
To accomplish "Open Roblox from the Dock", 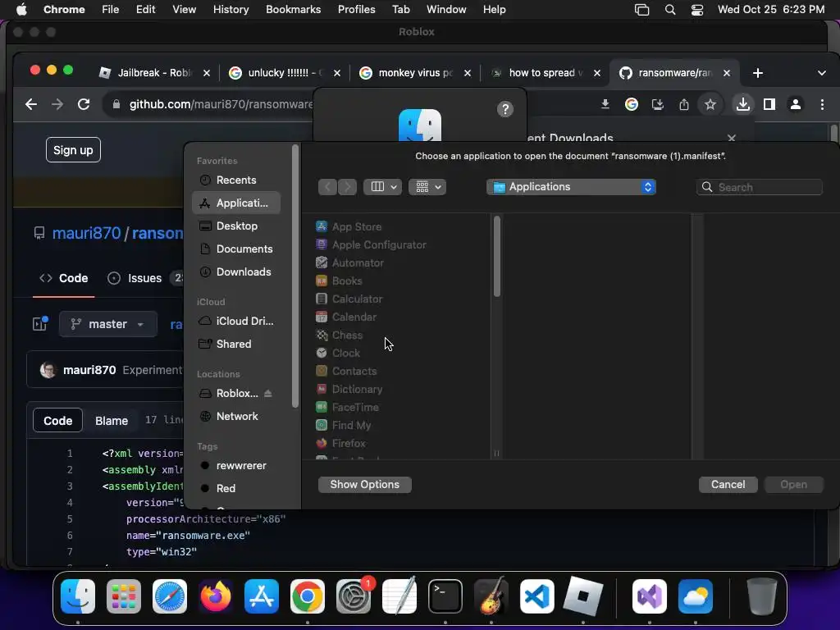I will pyautogui.click(x=583, y=596).
